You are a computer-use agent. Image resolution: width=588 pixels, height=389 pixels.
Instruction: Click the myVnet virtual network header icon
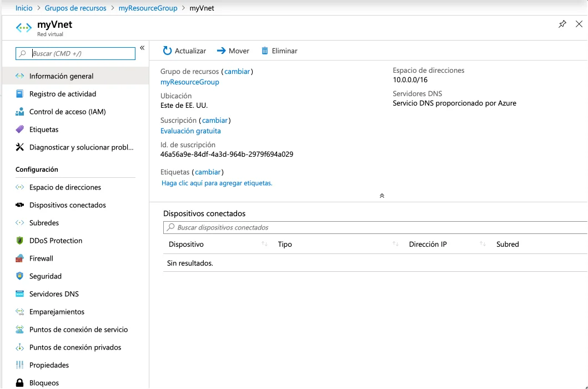(x=24, y=28)
